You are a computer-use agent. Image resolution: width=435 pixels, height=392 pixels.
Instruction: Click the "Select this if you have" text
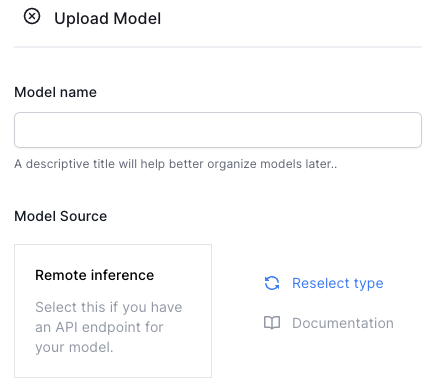(x=109, y=307)
